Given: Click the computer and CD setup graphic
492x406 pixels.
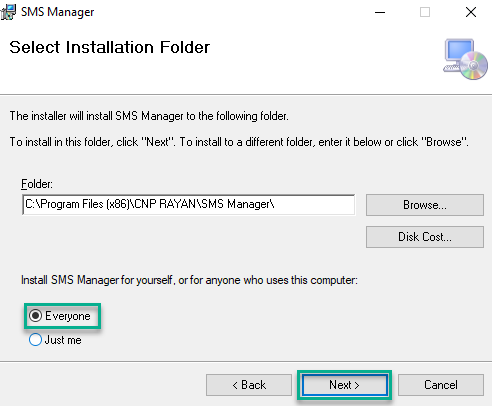Looking at the screenshot, I should (x=465, y=59).
